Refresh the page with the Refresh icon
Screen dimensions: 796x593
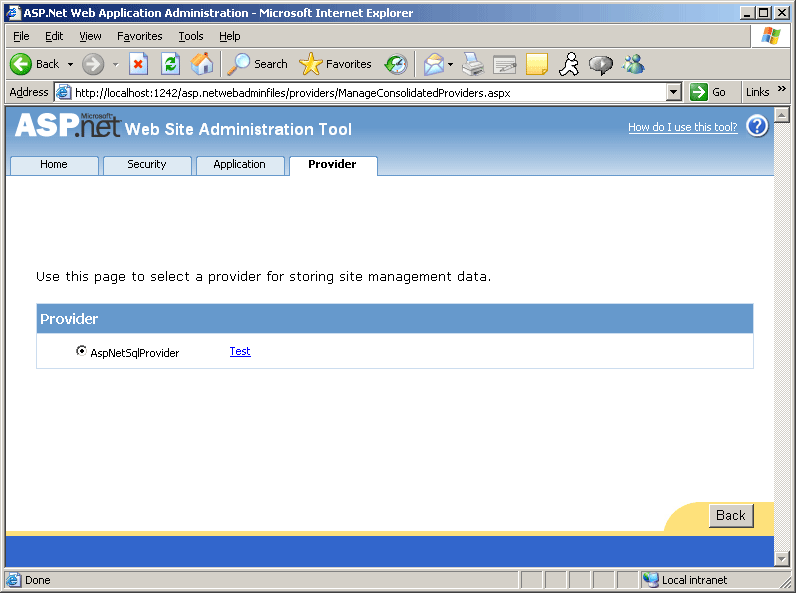(x=170, y=64)
